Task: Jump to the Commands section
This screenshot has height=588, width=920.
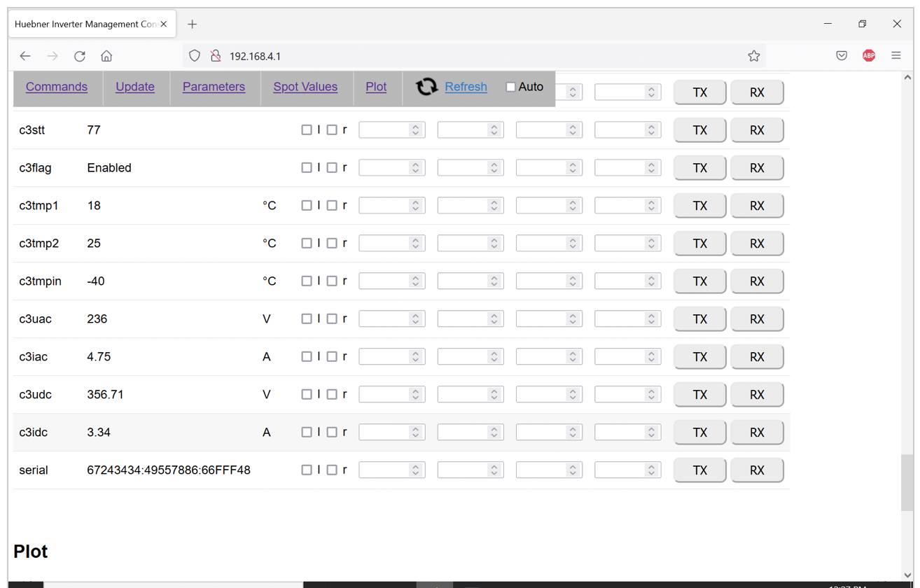Action: [57, 87]
